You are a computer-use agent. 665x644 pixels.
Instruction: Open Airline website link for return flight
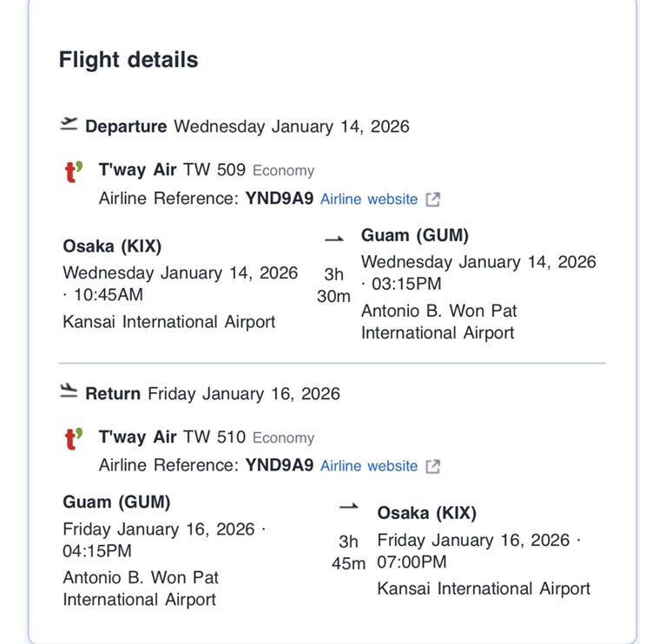(x=369, y=467)
